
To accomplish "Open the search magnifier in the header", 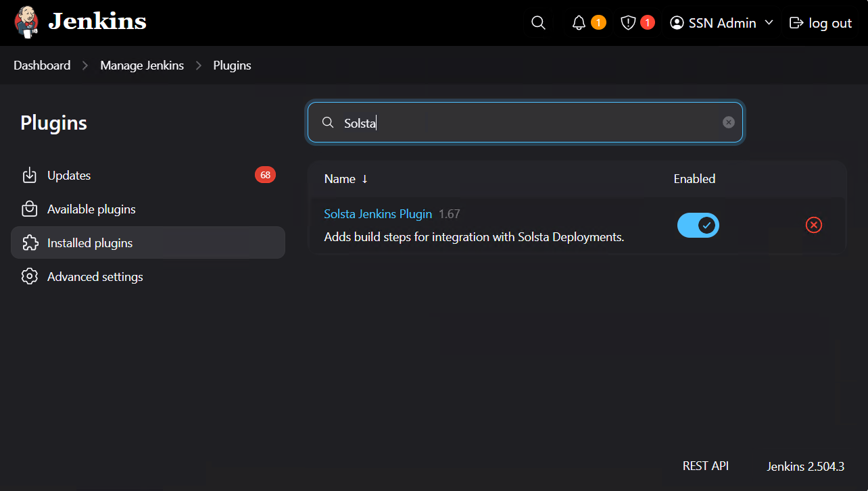I will (x=538, y=23).
